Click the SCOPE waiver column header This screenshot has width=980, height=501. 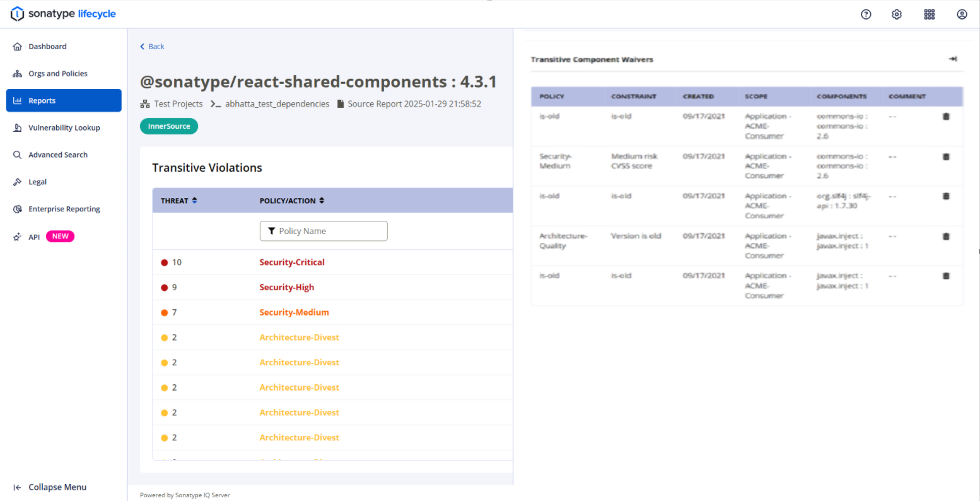tap(756, 97)
